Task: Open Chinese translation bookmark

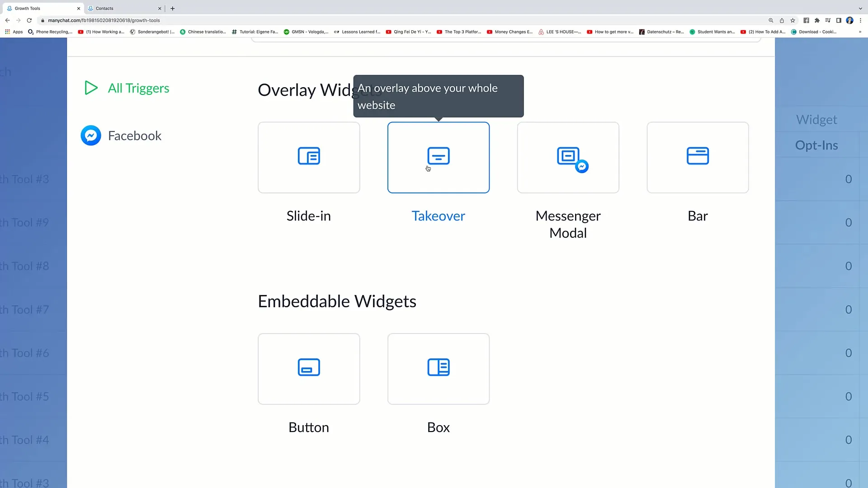Action: click(x=203, y=32)
